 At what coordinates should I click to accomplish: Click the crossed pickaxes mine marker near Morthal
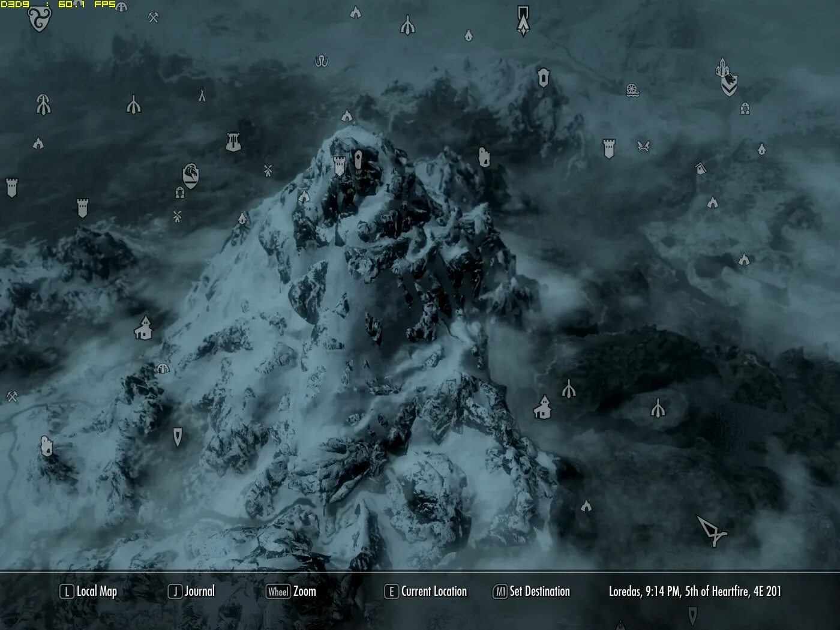tap(153, 17)
